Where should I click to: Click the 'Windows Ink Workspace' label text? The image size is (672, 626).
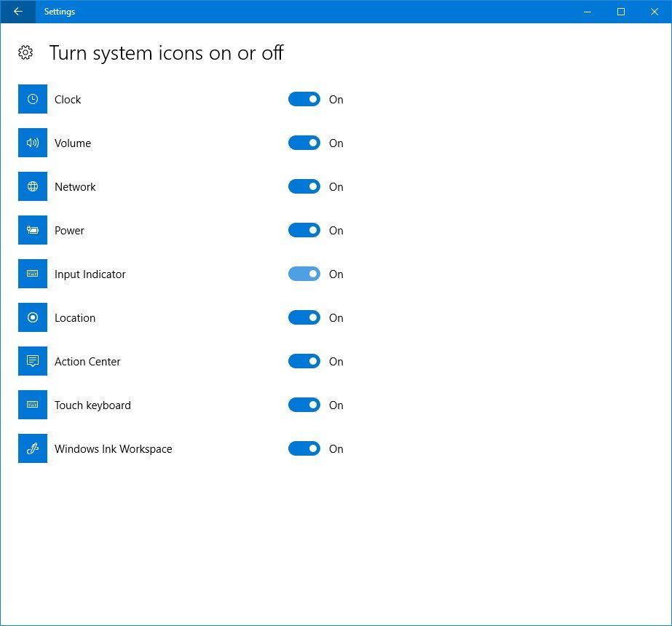[113, 449]
